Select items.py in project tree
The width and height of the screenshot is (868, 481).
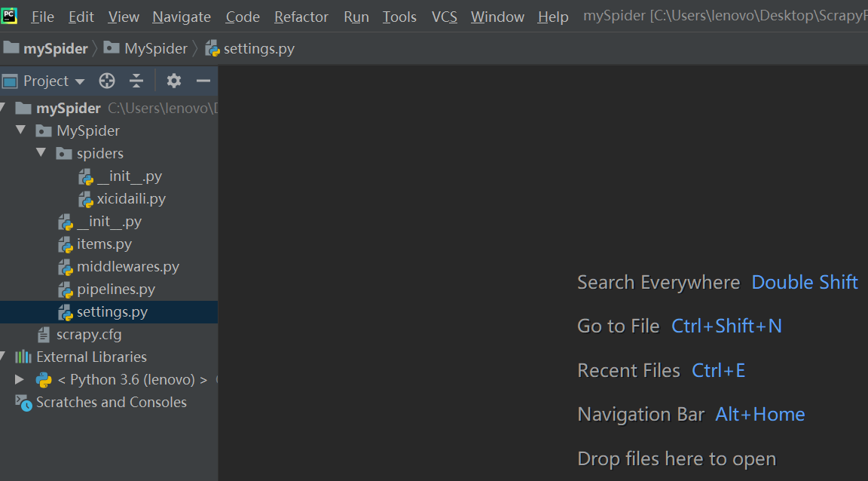point(104,244)
